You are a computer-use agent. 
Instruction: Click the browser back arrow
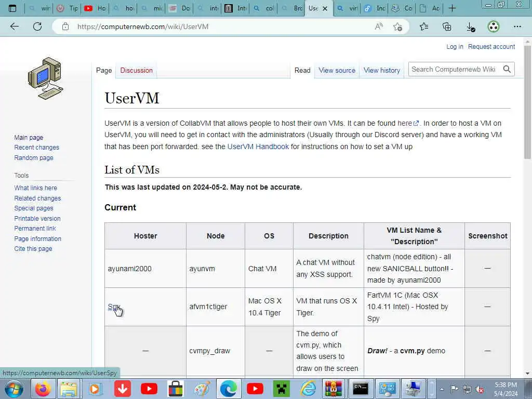coord(14,26)
